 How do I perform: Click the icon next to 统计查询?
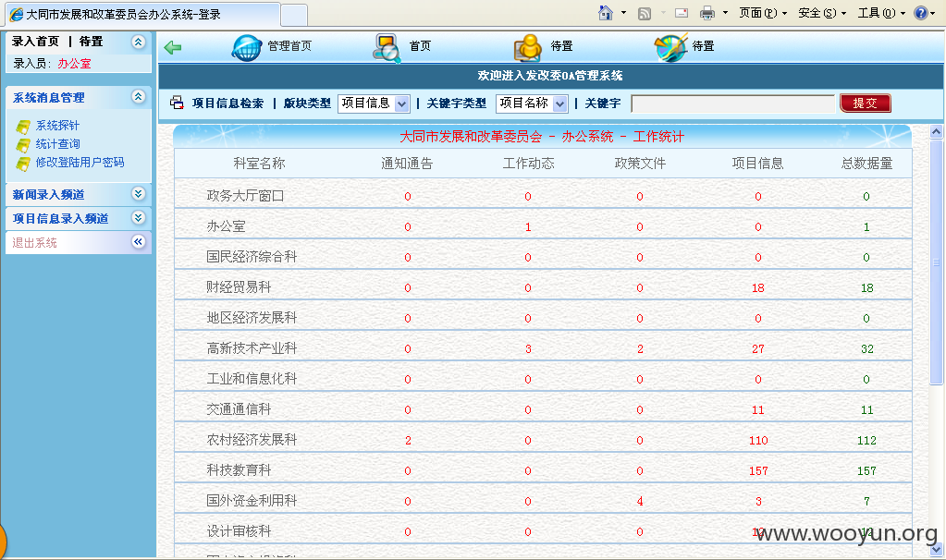(x=23, y=145)
